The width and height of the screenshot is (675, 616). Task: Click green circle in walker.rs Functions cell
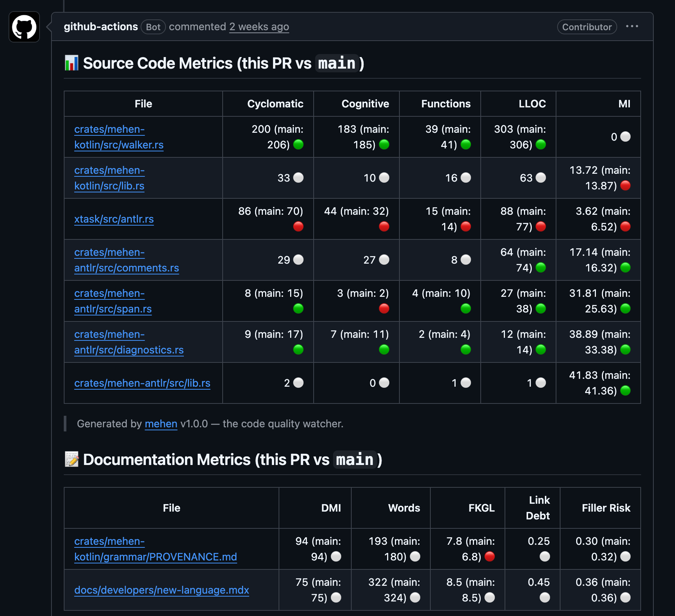pos(466,144)
